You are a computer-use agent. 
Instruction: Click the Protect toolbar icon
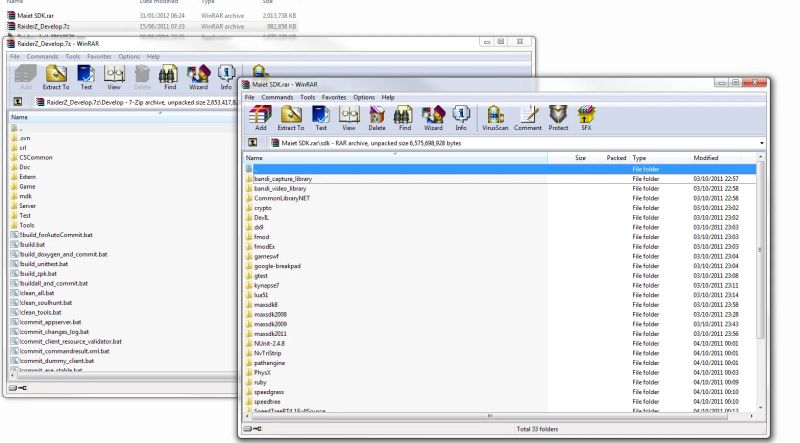(x=558, y=118)
